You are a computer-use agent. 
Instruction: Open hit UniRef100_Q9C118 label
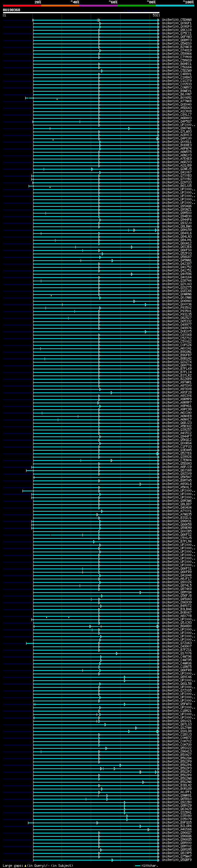(177, 30)
